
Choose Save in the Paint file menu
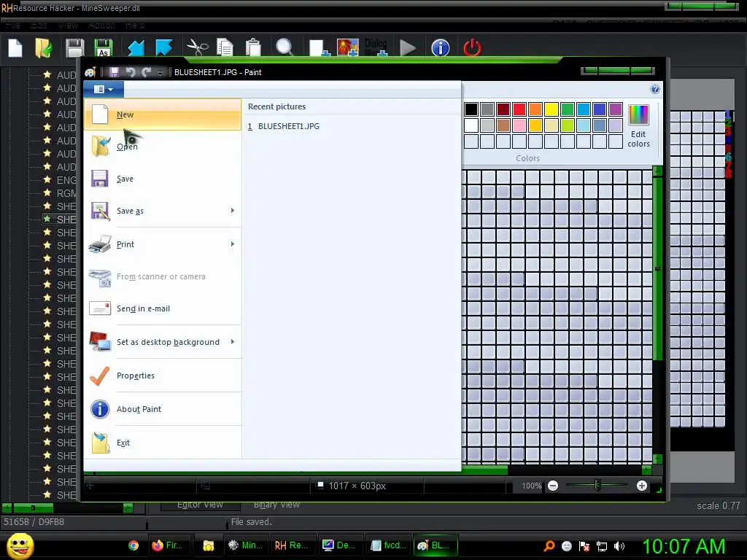163,179
